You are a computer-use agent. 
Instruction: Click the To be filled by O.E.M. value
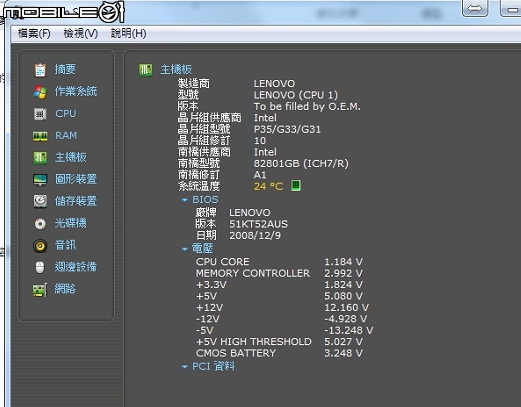(307, 107)
